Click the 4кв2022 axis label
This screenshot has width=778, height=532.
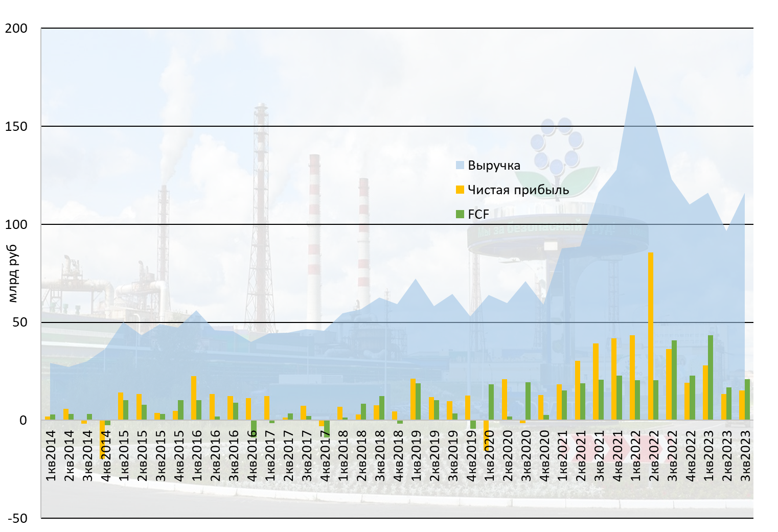pyautogui.click(x=690, y=455)
